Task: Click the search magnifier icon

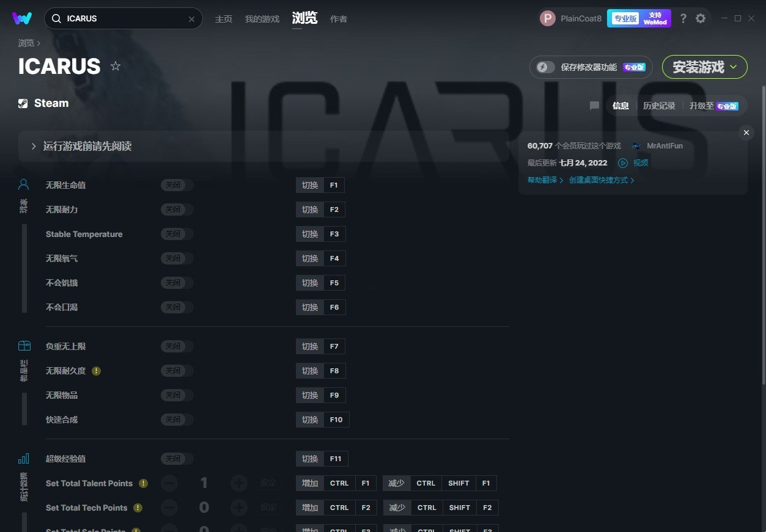Action: point(56,19)
